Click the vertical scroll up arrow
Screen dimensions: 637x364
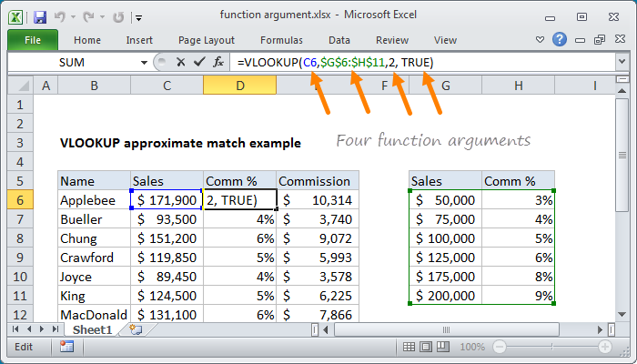pos(622,91)
